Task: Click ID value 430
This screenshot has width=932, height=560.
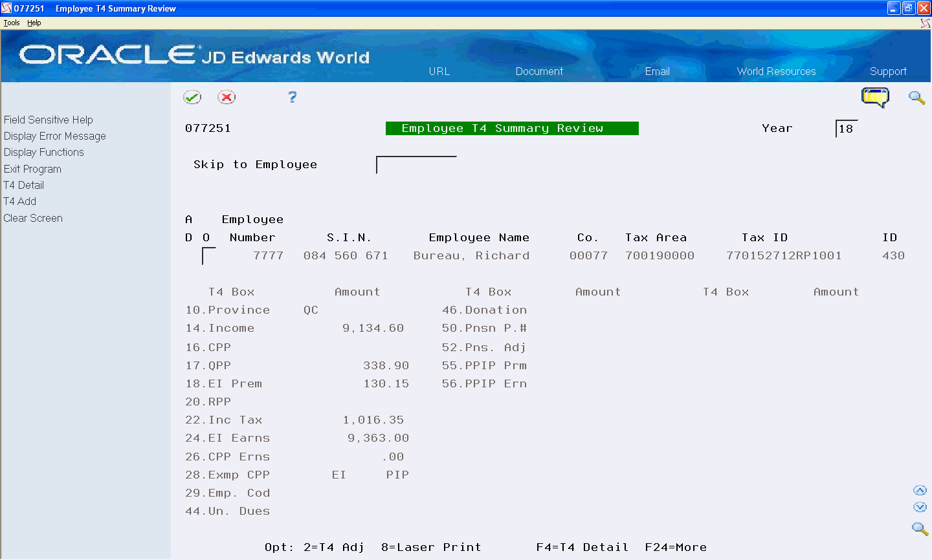Action: (x=893, y=256)
